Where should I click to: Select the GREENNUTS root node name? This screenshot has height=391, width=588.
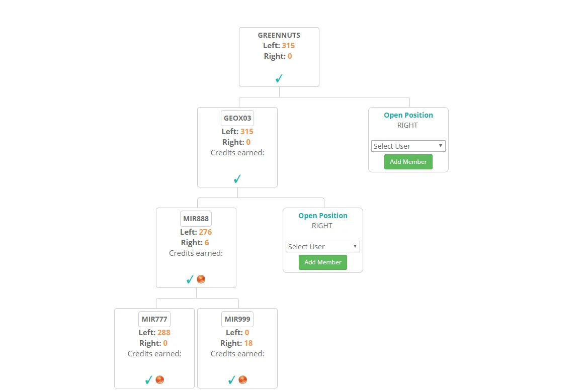279,35
